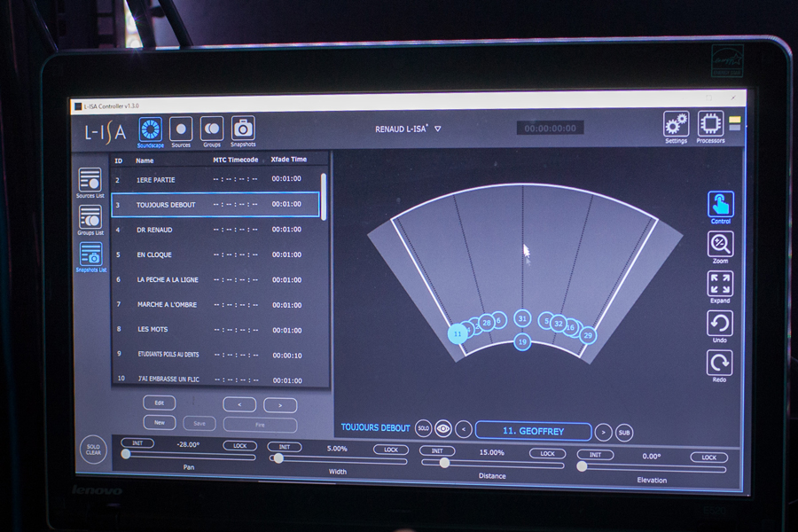Lock the Pan parameter
The height and width of the screenshot is (532, 798).
239,445
